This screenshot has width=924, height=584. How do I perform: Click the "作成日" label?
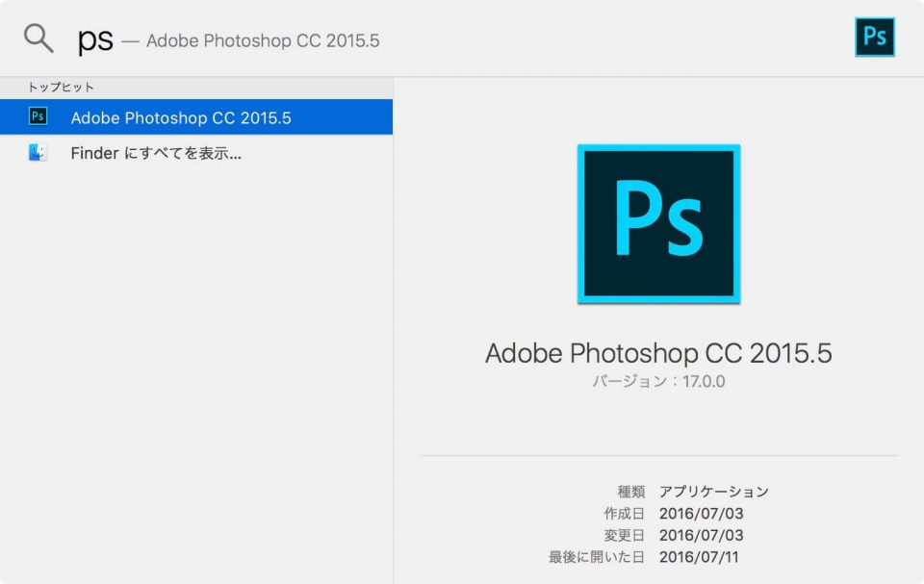point(624,513)
